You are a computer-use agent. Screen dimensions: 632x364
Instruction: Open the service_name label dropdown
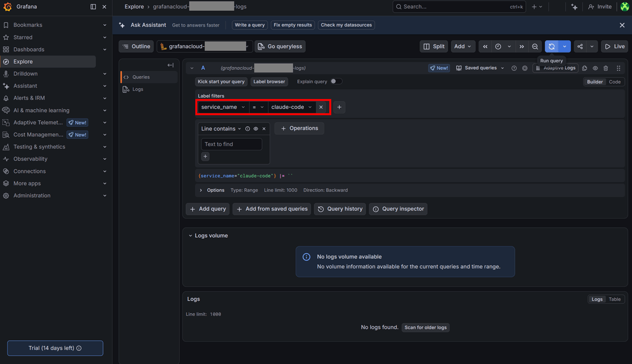click(223, 107)
